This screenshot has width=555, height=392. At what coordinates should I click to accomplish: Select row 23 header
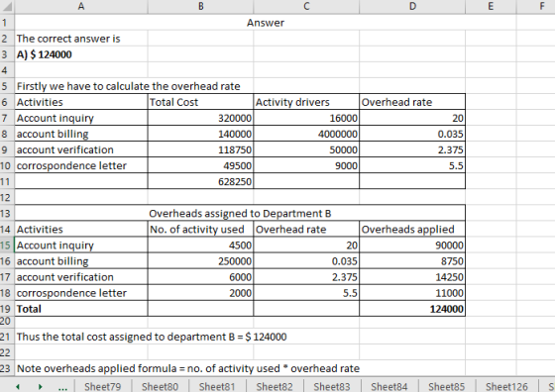pos(7,368)
